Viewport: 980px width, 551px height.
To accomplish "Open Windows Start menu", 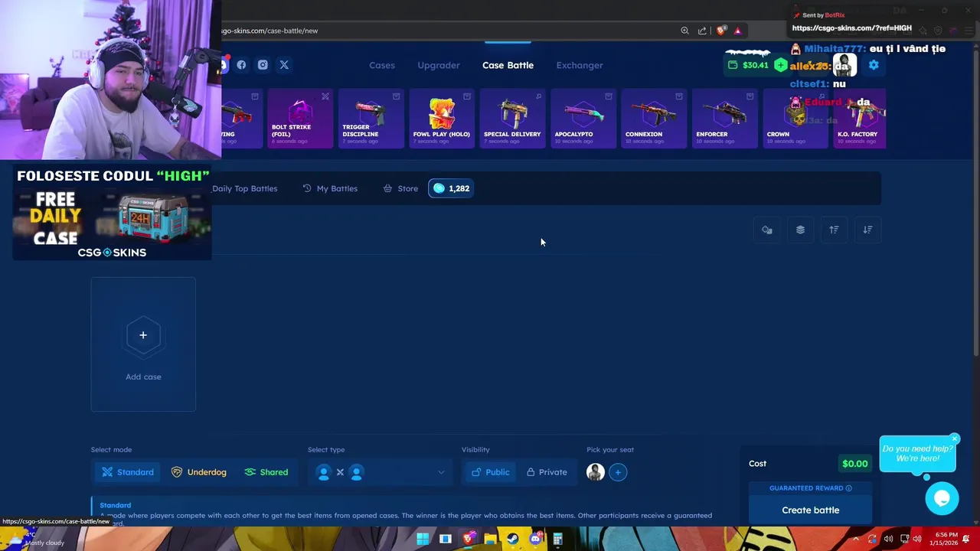I will click(x=423, y=540).
